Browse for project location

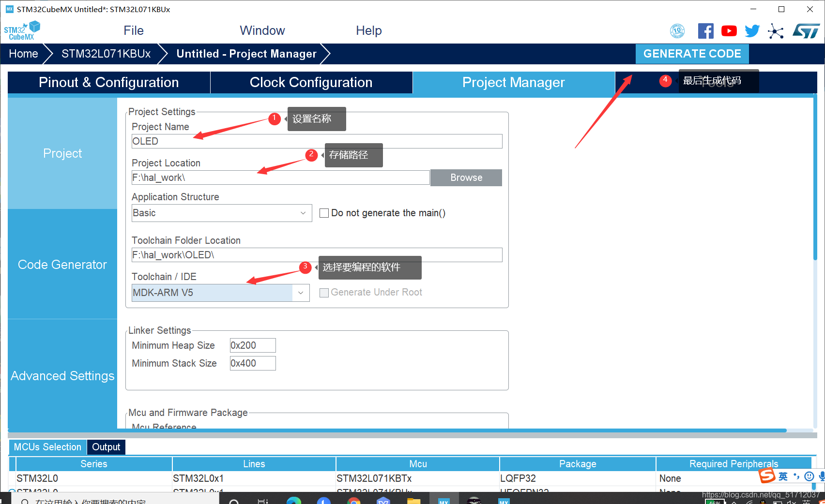click(x=466, y=178)
